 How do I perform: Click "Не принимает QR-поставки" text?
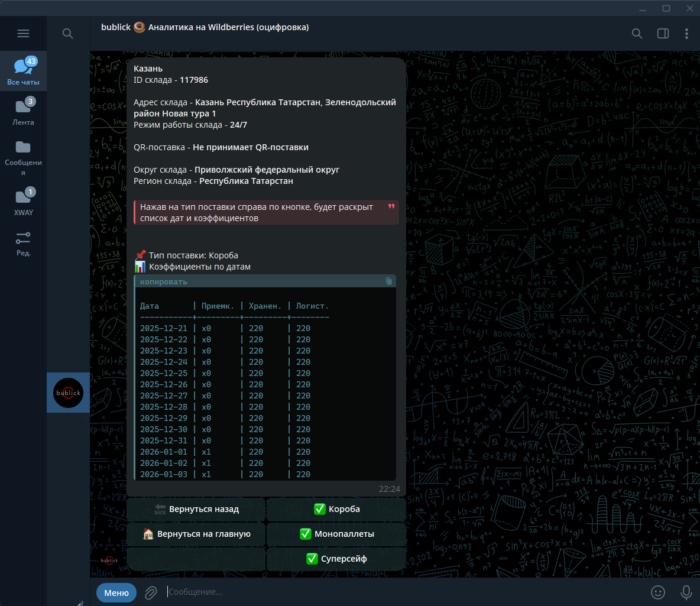(x=251, y=147)
